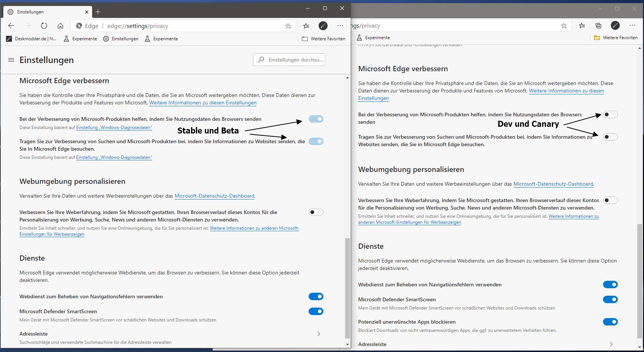Open the profile avatar in the left window
Screen dimensions: 644x352
point(323,26)
